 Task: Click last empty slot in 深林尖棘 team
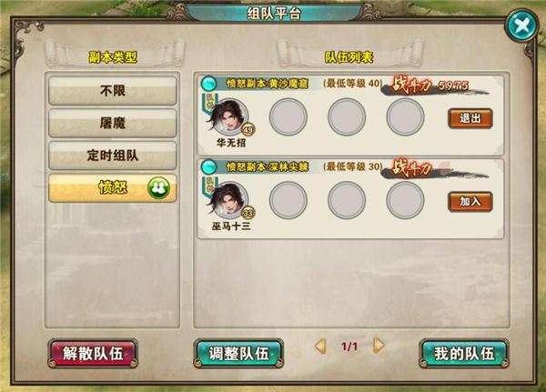point(405,200)
